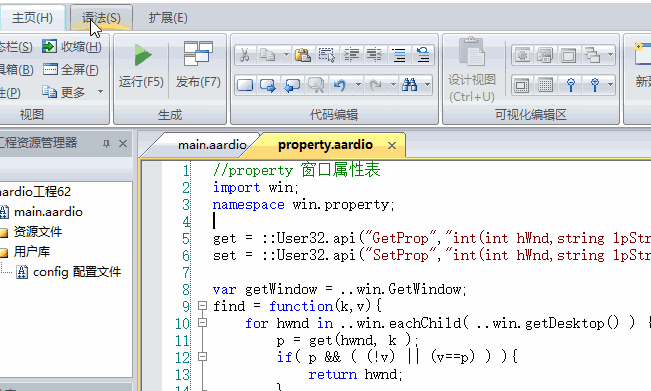Open the 更多 dropdown in the view group
Image resolution: width=651 pixels, height=391 pixels.
coord(100,91)
